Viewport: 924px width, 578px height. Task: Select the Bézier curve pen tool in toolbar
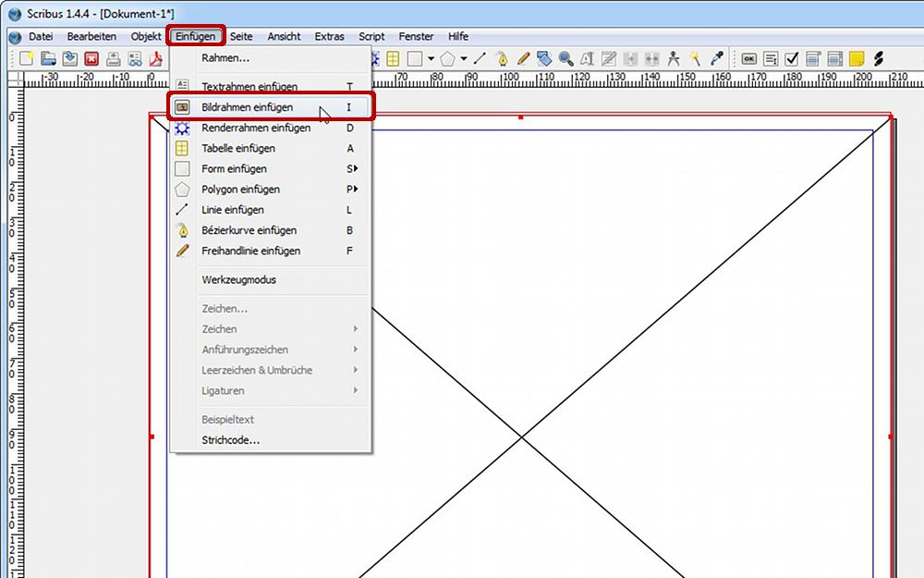tap(502, 58)
